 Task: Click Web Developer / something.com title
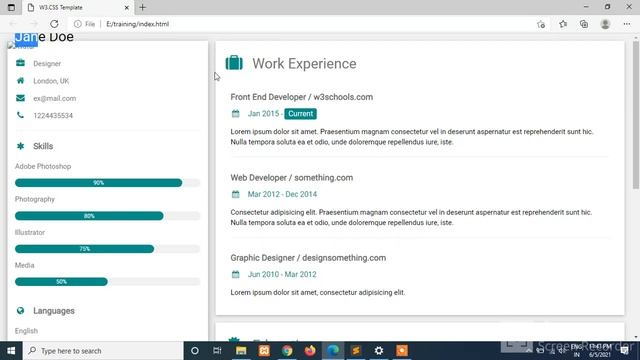[x=291, y=178]
